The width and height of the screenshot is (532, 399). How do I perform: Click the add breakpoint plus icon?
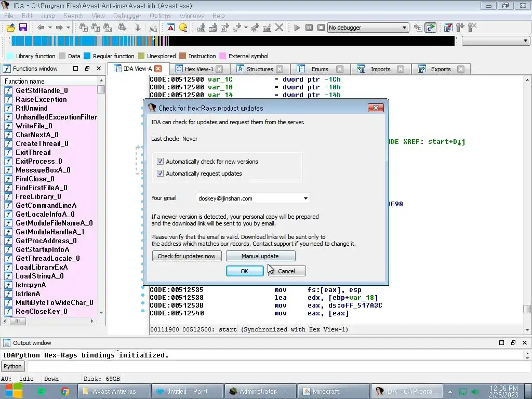[460, 28]
